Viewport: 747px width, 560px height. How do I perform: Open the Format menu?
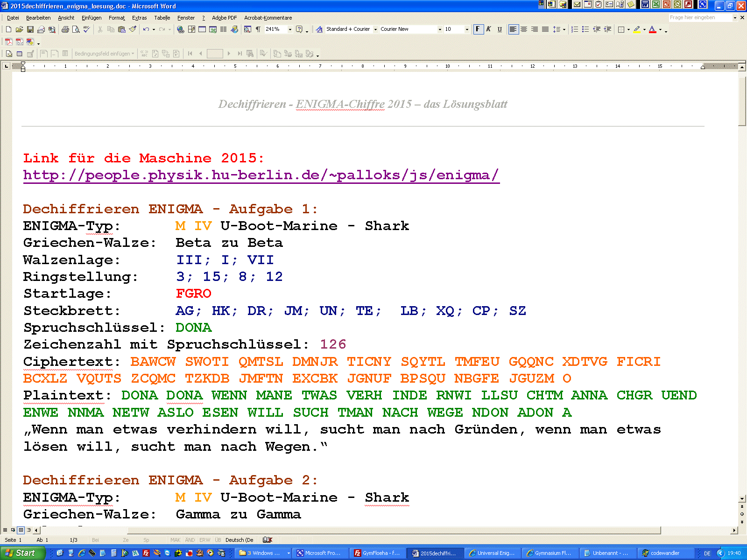(x=117, y=18)
